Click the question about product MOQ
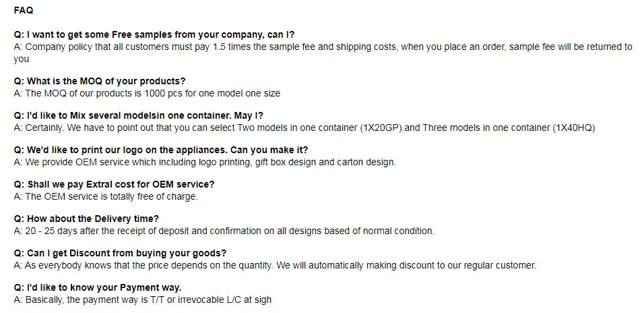 pos(100,81)
